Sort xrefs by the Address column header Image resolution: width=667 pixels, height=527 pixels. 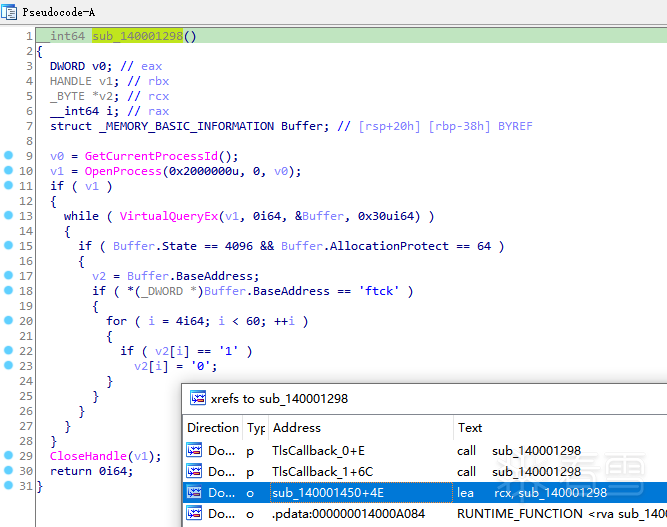tap(361, 427)
